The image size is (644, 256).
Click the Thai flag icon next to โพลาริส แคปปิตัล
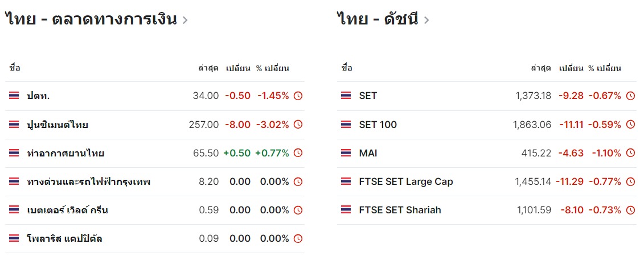click(14, 238)
